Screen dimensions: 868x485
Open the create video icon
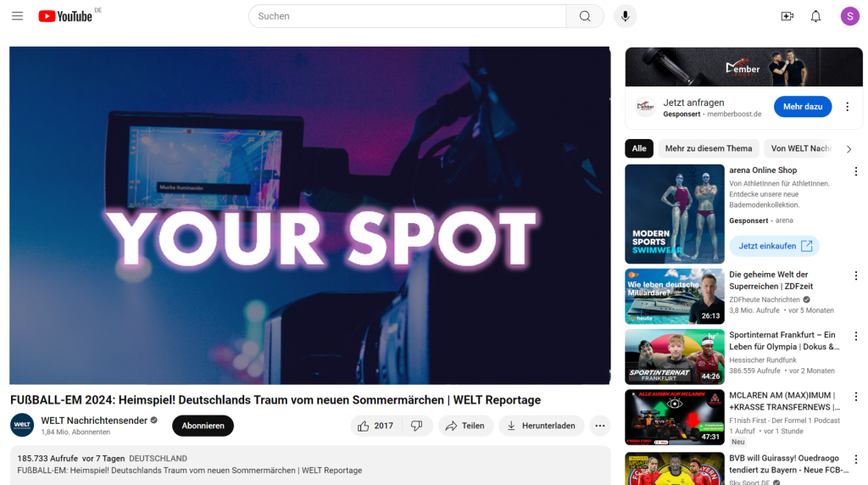pyautogui.click(x=787, y=16)
